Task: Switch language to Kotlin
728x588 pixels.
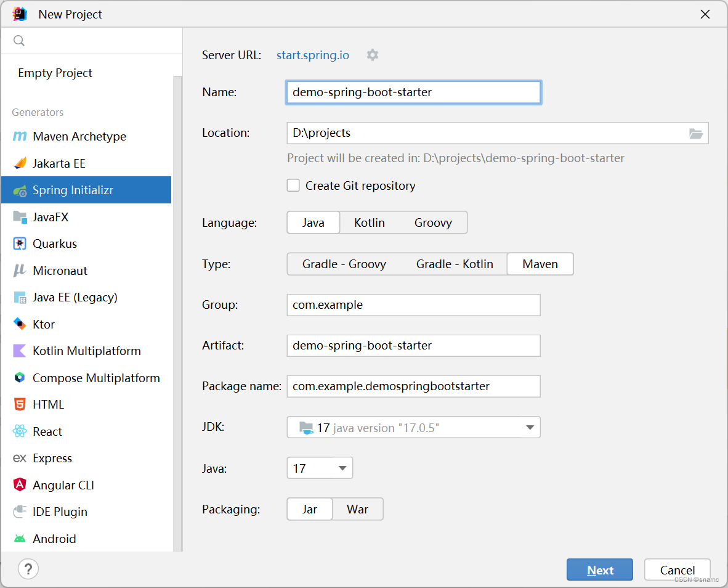Action: point(369,223)
